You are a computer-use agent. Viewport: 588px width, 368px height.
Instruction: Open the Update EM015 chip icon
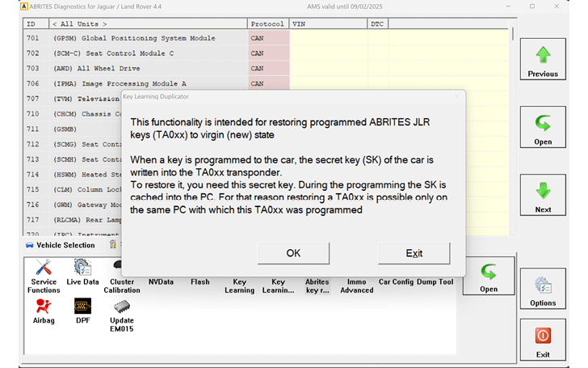pos(121,315)
